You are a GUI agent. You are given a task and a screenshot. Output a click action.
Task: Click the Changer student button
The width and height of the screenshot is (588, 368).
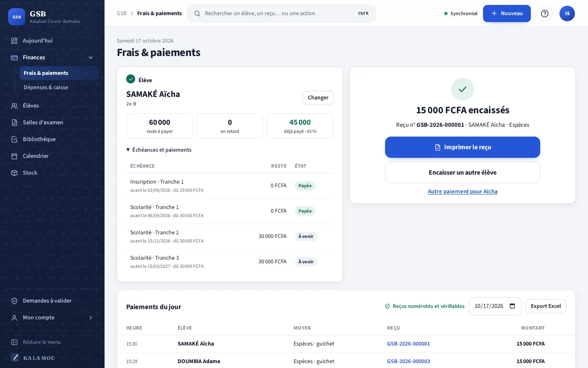(318, 97)
